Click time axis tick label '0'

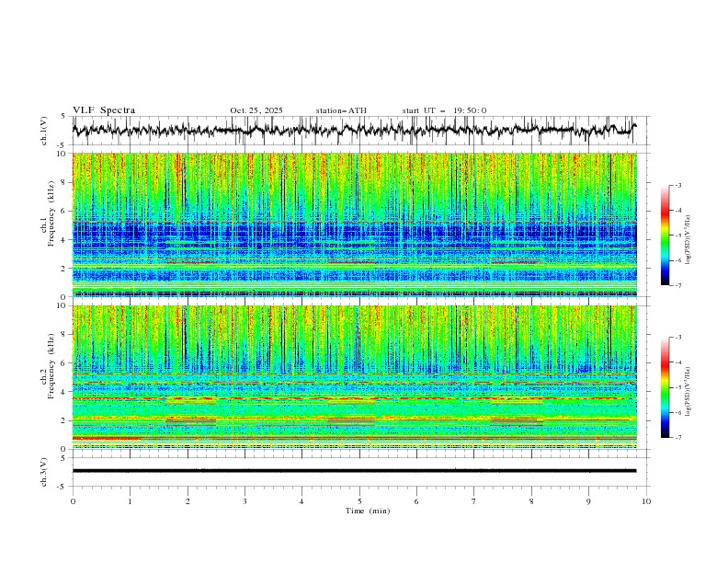(x=73, y=501)
